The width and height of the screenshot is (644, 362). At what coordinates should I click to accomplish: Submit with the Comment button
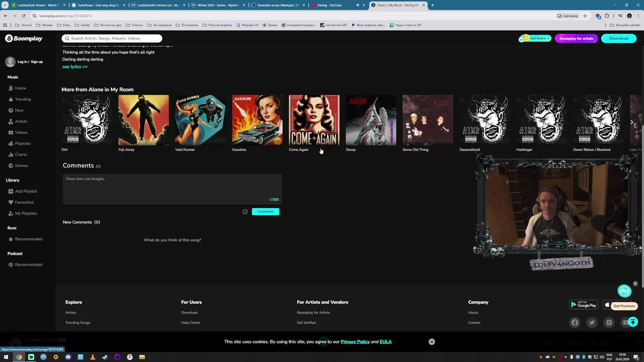pyautogui.click(x=265, y=212)
